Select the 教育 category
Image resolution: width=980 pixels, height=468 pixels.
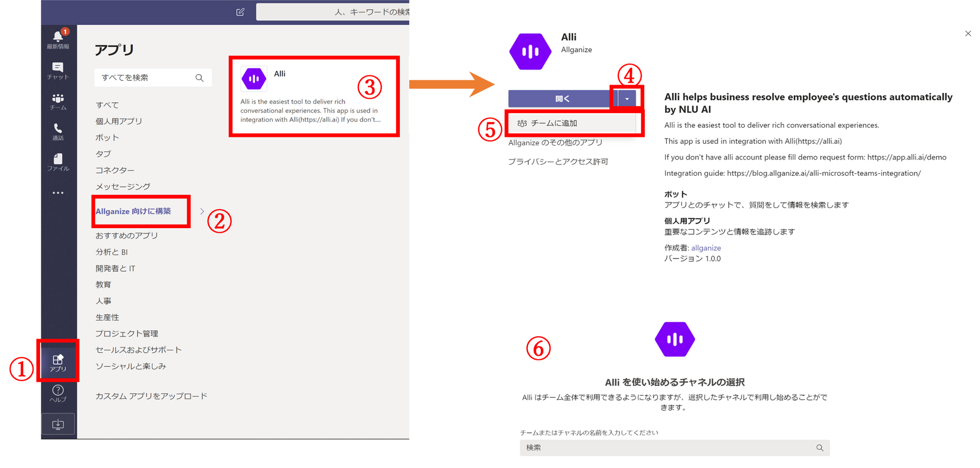click(x=103, y=285)
